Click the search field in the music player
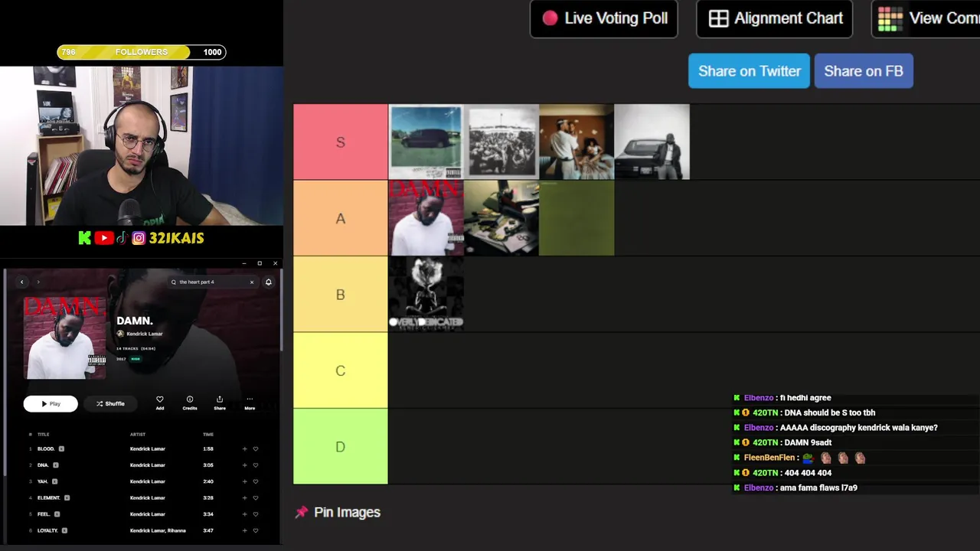Screen dimensions: 980x551 [212, 282]
